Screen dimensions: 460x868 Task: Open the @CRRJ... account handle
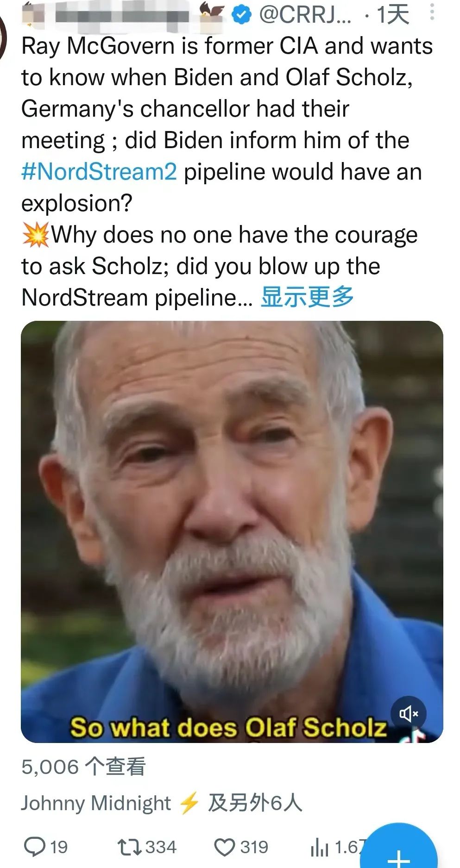point(305,15)
